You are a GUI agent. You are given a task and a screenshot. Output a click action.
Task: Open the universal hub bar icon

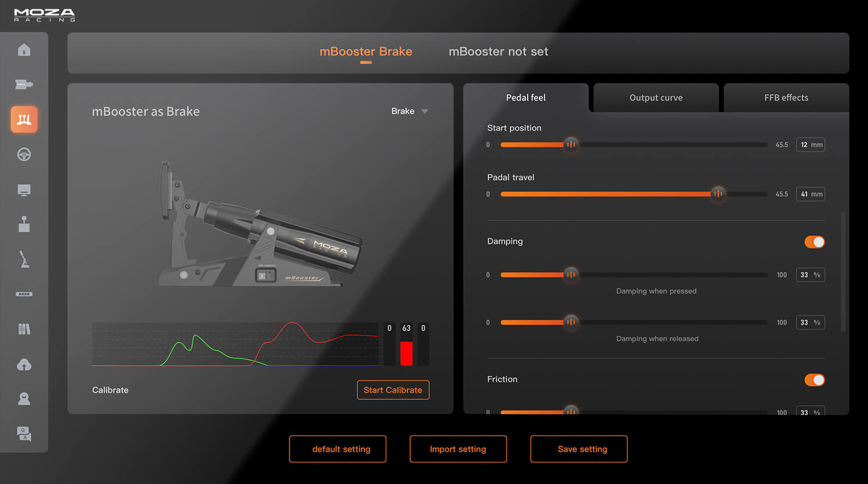(x=24, y=294)
